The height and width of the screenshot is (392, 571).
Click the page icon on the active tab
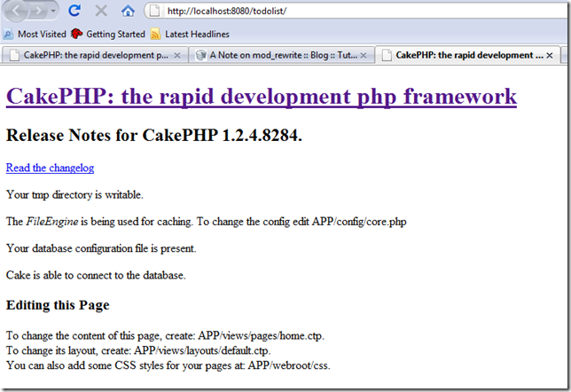click(x=387, y=55)
